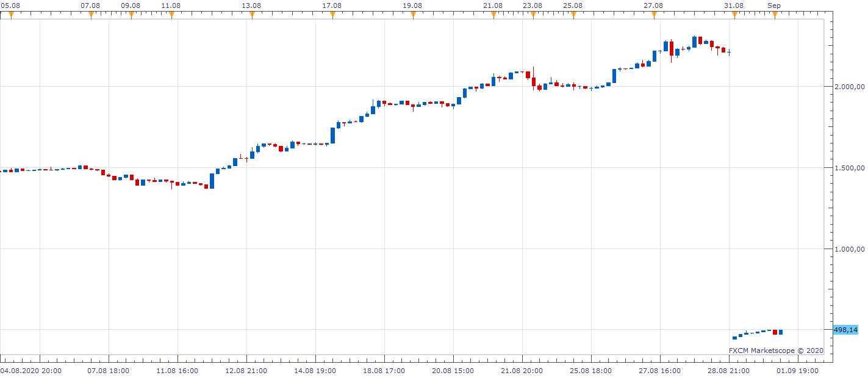Click the 1.500,00 price axis label
This screenshot has width=868, height=378.
[849, 168]
